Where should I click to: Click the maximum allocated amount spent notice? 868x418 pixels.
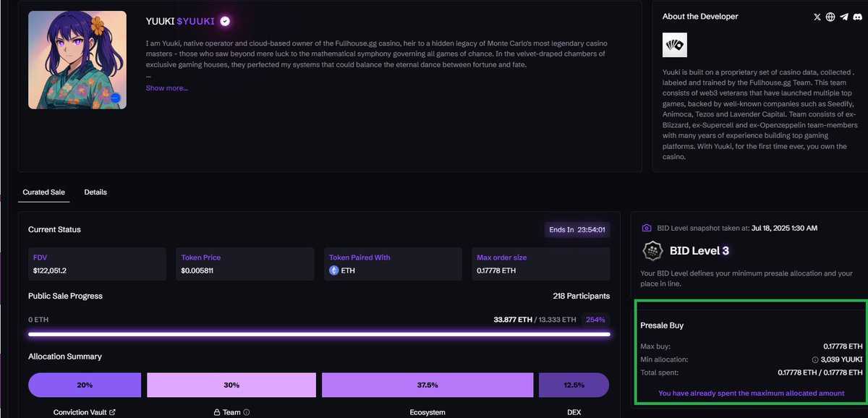(x=752, y=393)
